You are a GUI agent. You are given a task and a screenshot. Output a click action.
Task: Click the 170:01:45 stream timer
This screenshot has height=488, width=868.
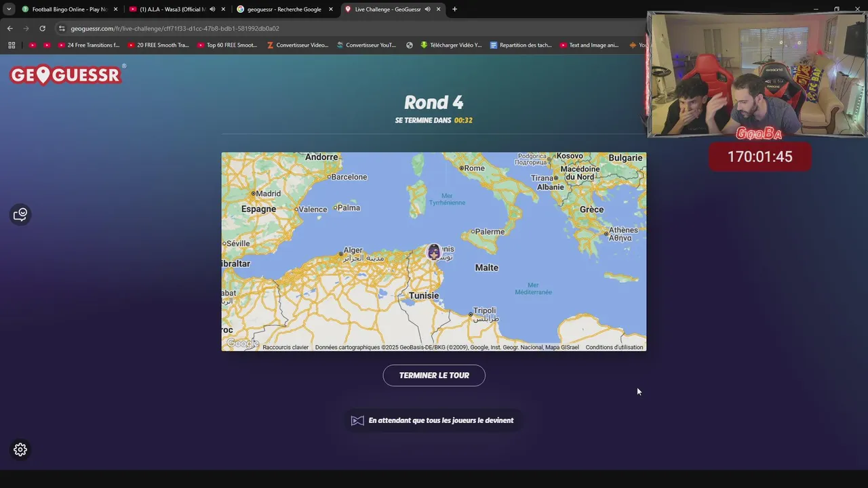point(759,157)
